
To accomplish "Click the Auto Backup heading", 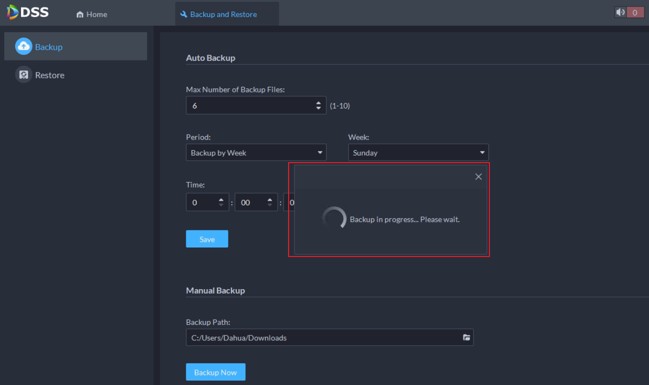I will click(x=210, y=58).
